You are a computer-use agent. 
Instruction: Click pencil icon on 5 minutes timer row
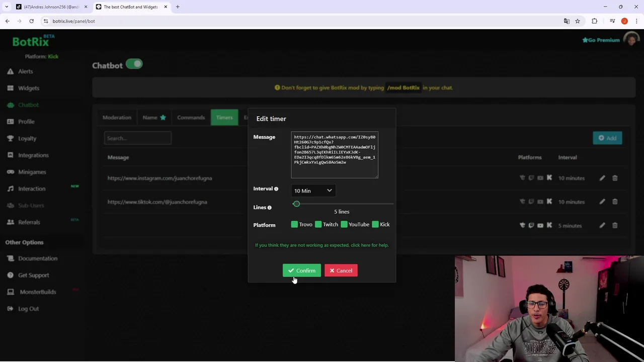602,225
